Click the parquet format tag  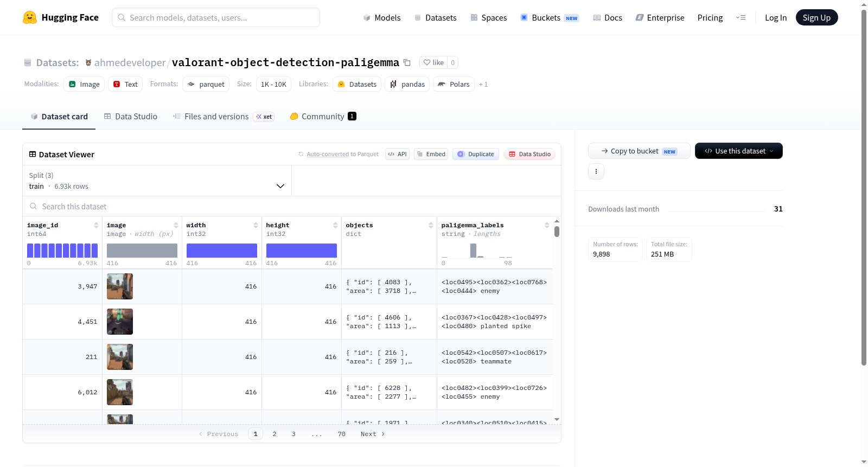206,84
